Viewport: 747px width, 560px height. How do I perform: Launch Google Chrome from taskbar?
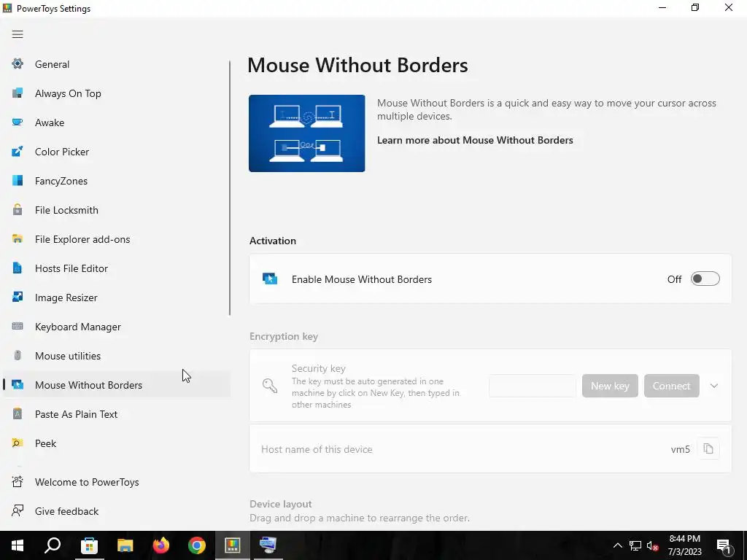[197, 545]
